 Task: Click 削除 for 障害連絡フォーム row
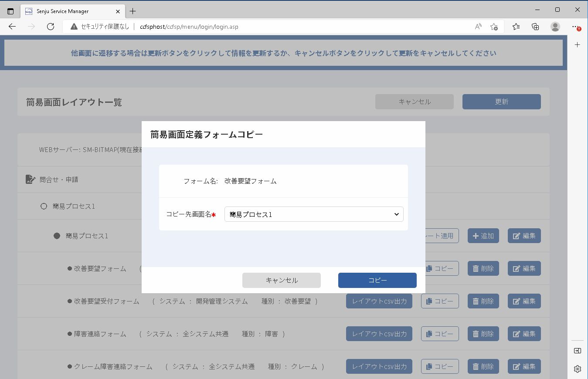pos(483,334)
